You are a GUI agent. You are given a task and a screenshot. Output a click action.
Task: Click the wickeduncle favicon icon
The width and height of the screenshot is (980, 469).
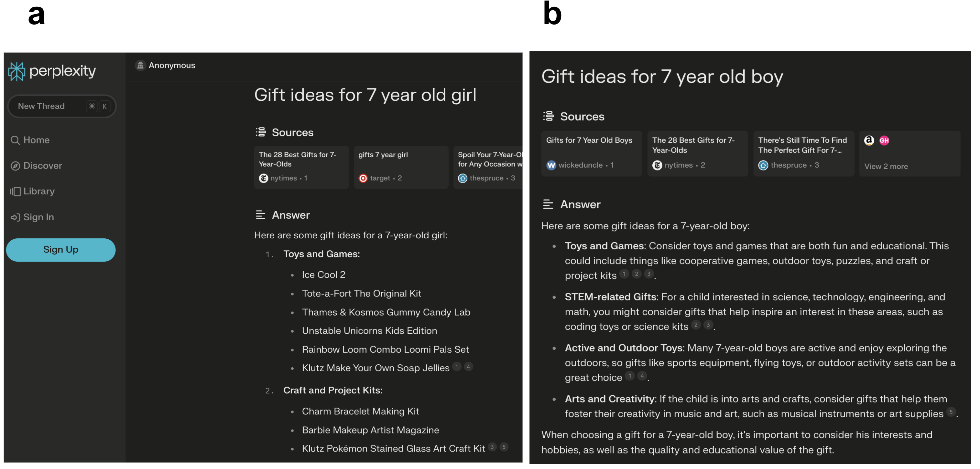coord(551,165)
